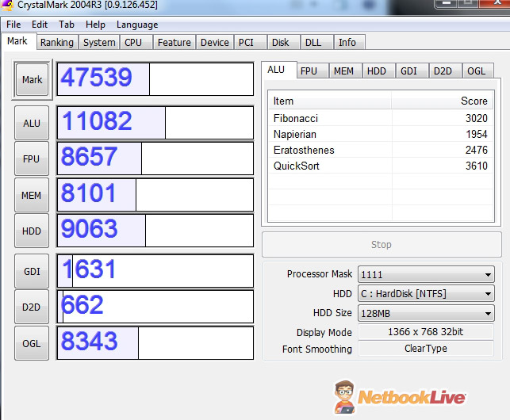This screenshot has width=510, height=420.
Task: Run the full Mark benchmark button
Action: (32, 79)
